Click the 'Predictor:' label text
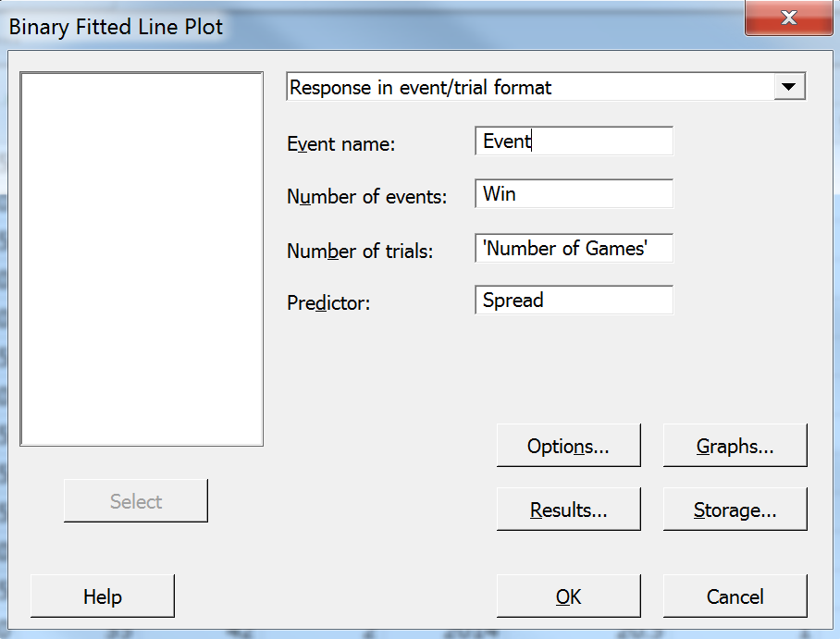The height and width of the screenshot is (639, 840). 328,303
